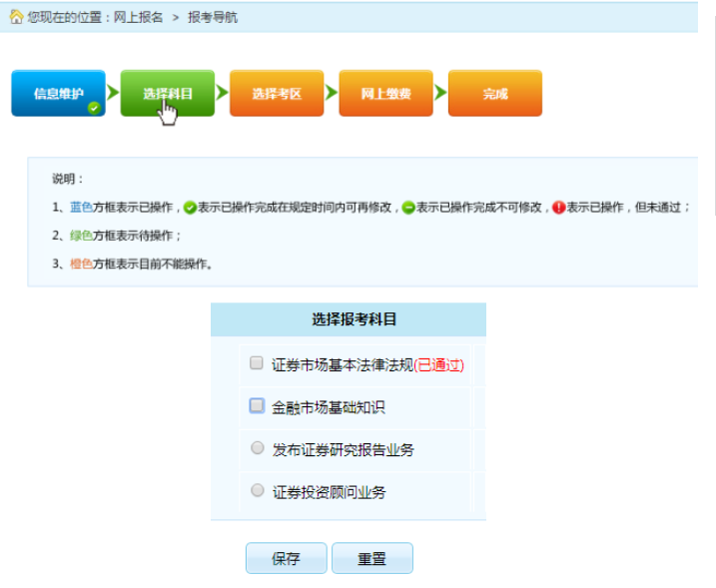
Task: Tick the 证券市场基本法律法规 checkbox
Action: 257,363
